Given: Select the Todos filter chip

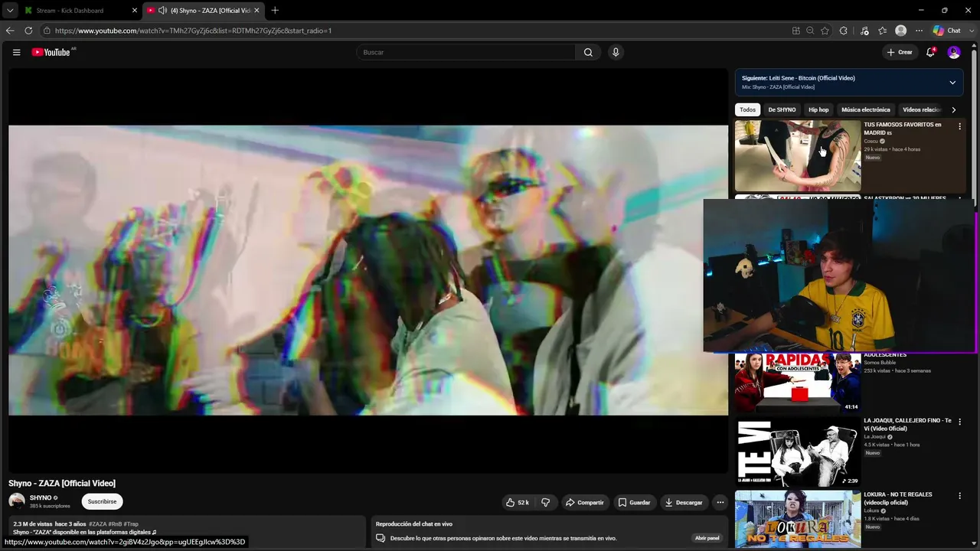Looking at the screenshot, I should pyautogui.click(x=748, y=109).
